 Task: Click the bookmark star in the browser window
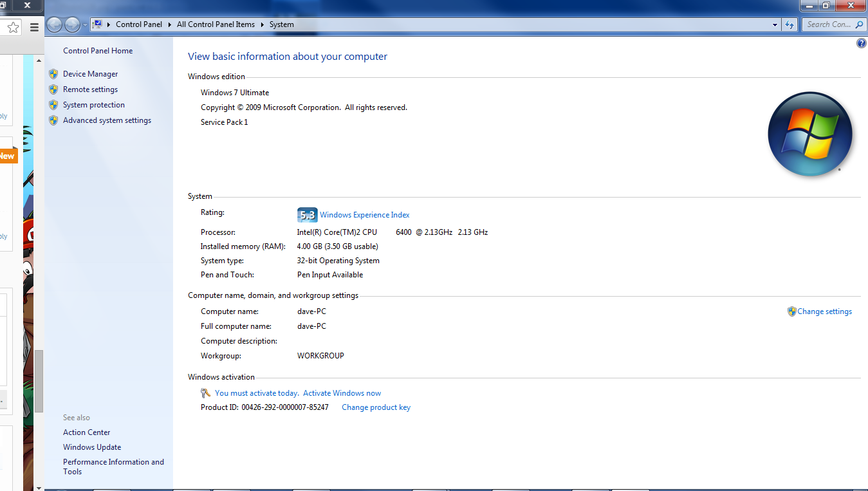tap(14, 27)
